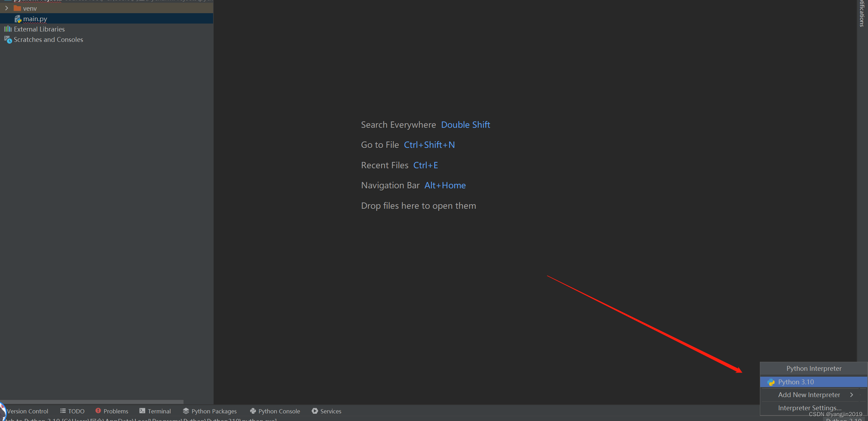Open the Terminal tool window
Screen dimensions: 868x421
[159, 411]
